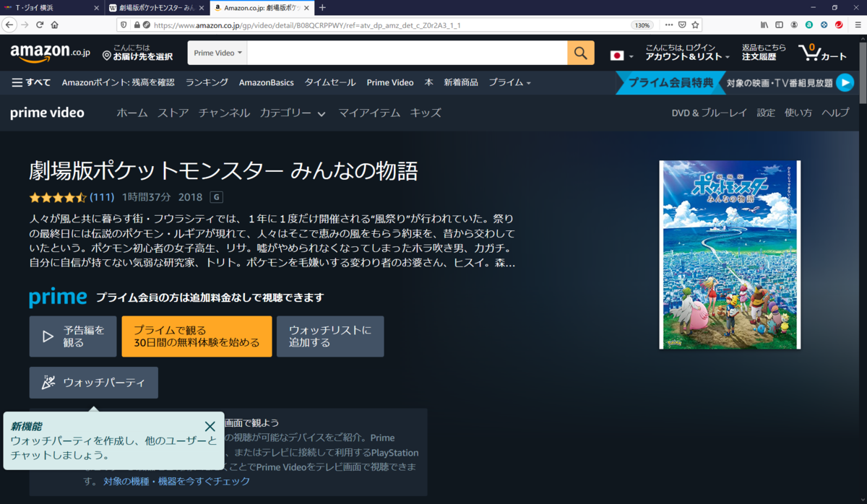Click the 本 nav link

[428, 82]
